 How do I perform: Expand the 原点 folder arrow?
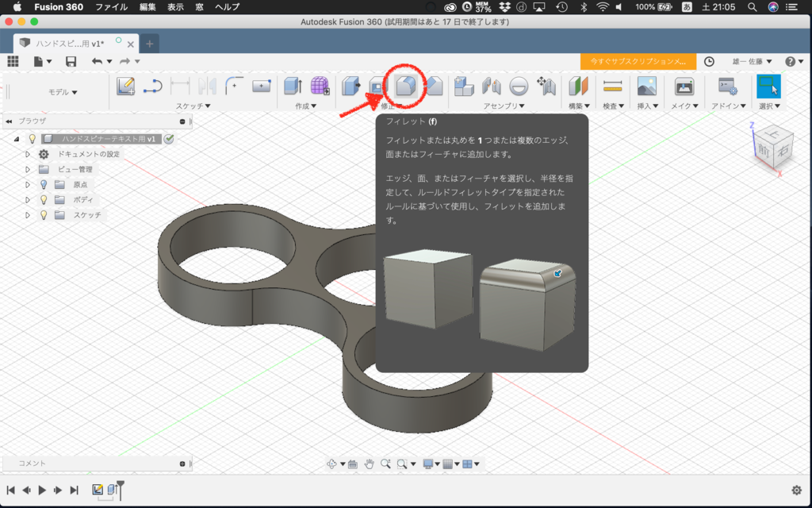(x=28, y=184)
